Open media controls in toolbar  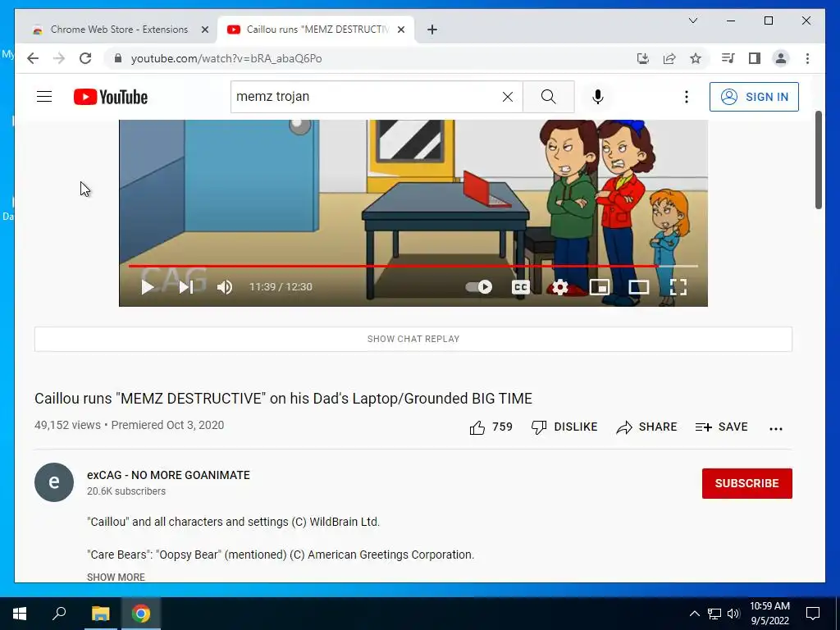point(728,58)
